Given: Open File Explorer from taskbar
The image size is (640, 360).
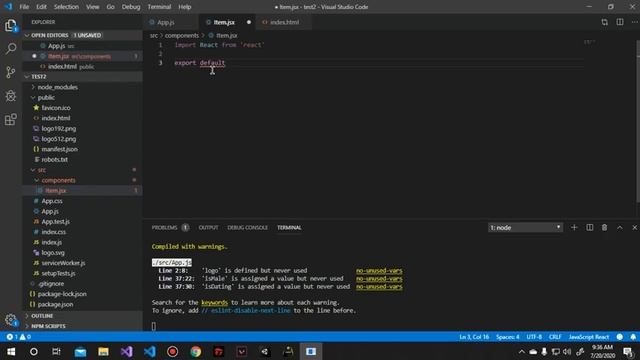Looking at the screenshot, I should tap(103, 351).
